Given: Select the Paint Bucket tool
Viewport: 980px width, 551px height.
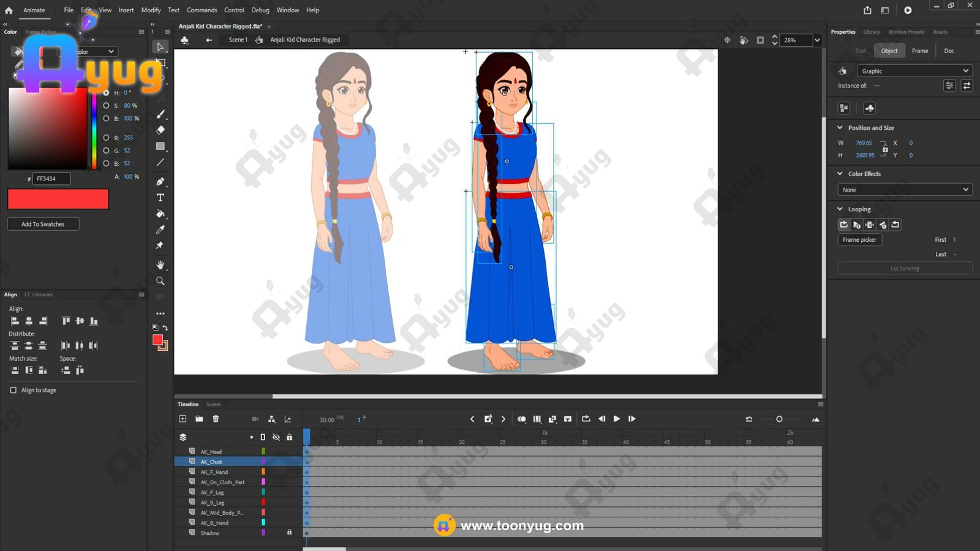Looking at the screenshot, I should coord(160,214).
